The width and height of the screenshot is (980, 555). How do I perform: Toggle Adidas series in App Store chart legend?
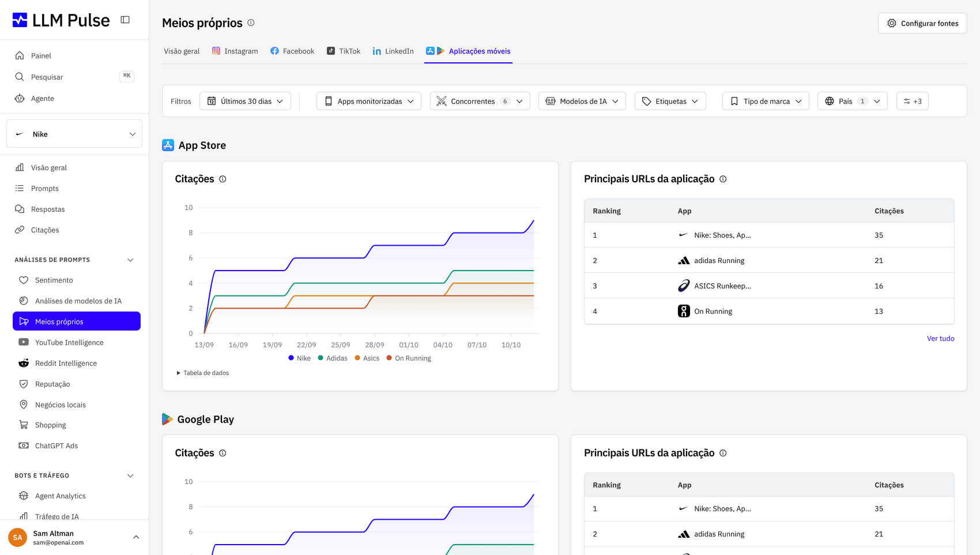coord(333,358)
